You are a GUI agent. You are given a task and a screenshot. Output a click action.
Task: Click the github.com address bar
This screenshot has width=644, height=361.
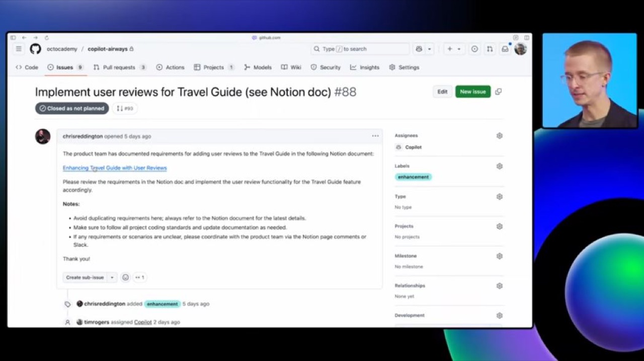coord(266,38)
